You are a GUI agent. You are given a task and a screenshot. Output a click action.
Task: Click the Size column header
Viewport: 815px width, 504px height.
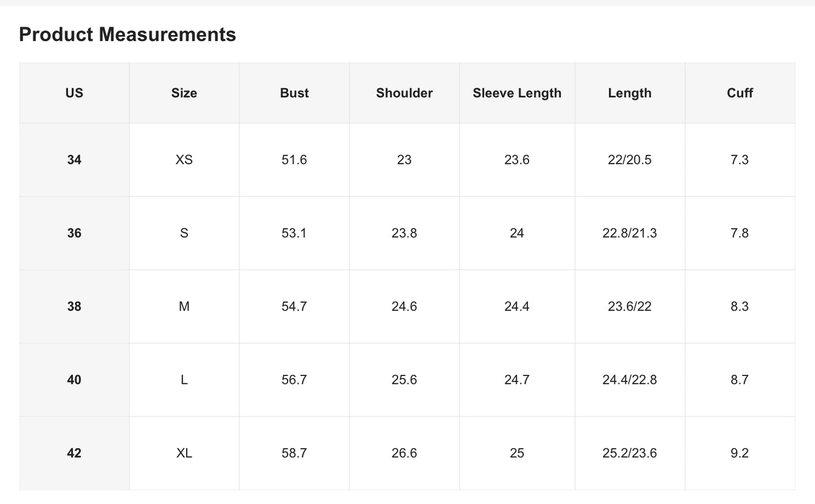tap(184, 93)
